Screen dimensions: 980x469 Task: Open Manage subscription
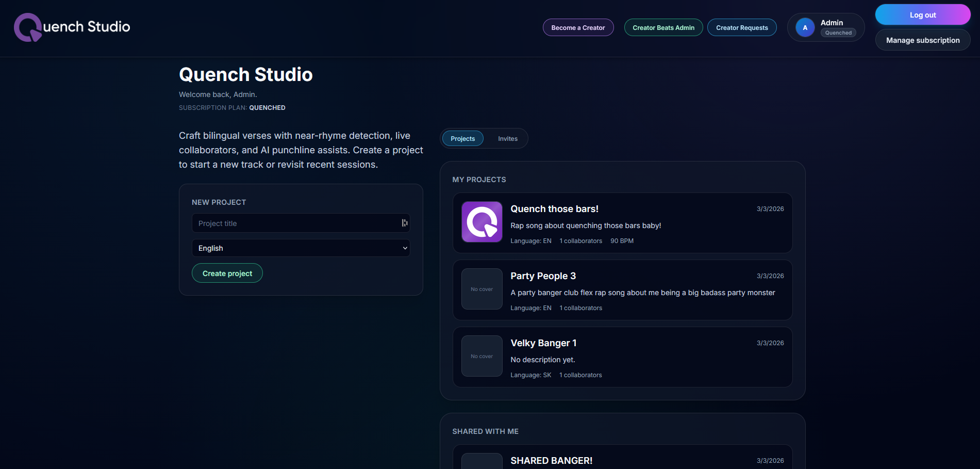tap(922, 40)
